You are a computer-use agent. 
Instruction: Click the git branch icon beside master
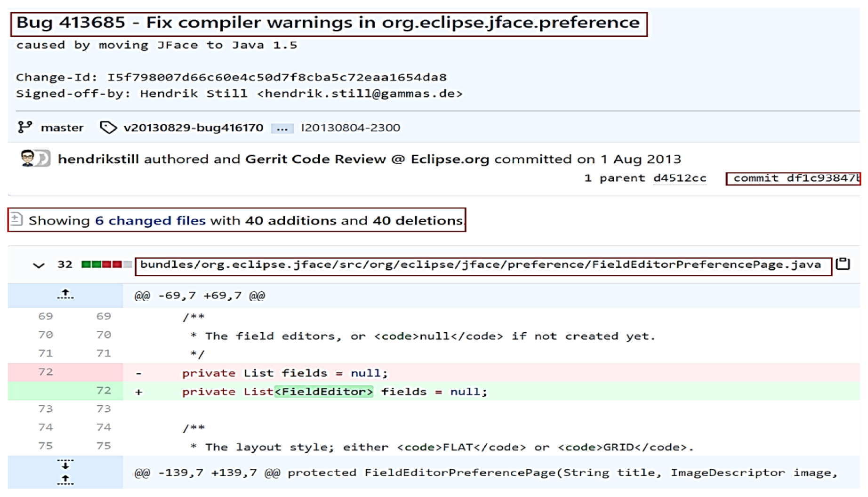(x=24, y=127)
